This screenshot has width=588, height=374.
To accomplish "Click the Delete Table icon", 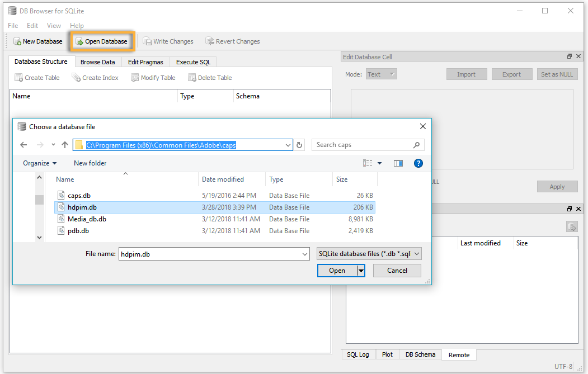I will [209, 77].
